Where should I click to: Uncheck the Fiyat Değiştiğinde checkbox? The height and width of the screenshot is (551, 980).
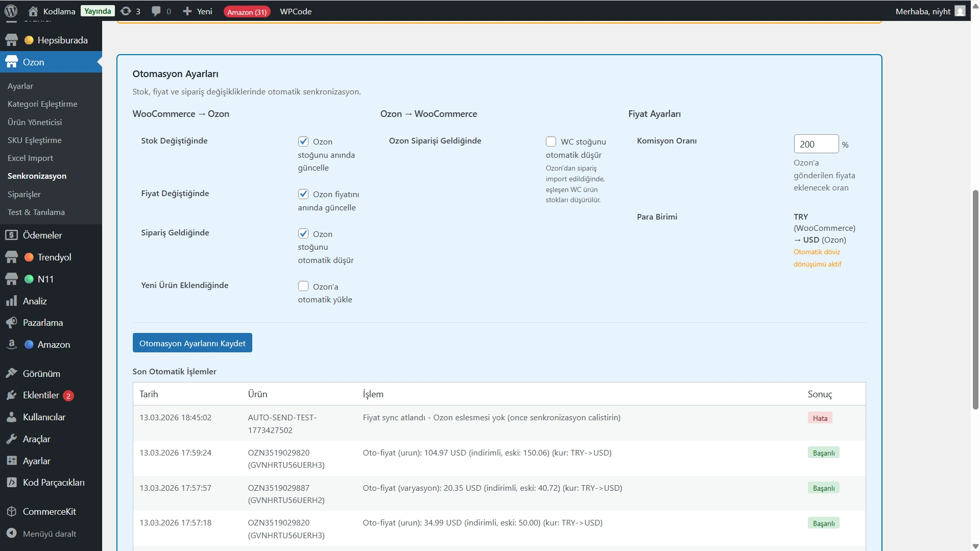(x=303, y=194)
